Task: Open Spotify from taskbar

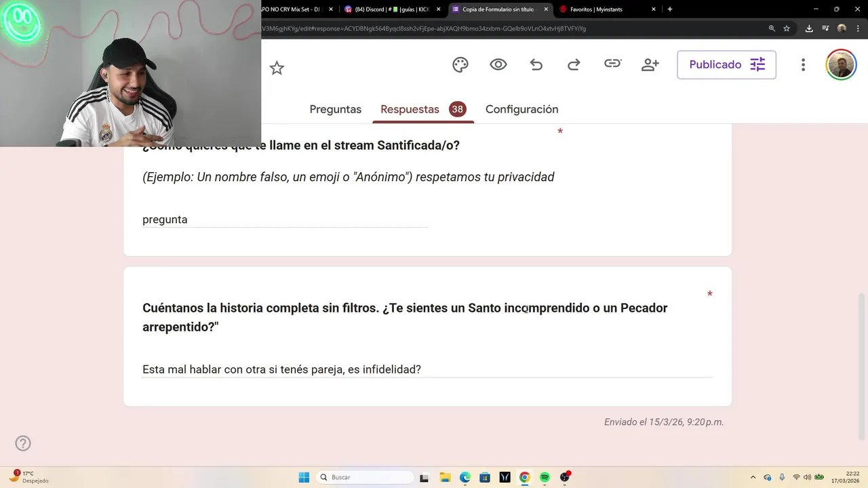Action: (545, 477)
